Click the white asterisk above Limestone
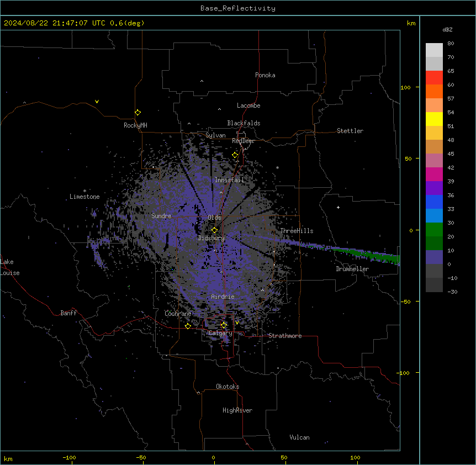The image size is (476, 465). coord(84,191)
